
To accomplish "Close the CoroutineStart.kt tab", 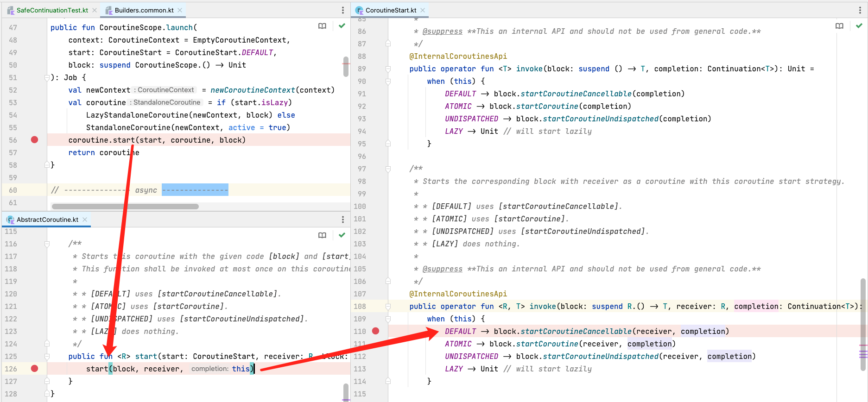I will (423, 10).
